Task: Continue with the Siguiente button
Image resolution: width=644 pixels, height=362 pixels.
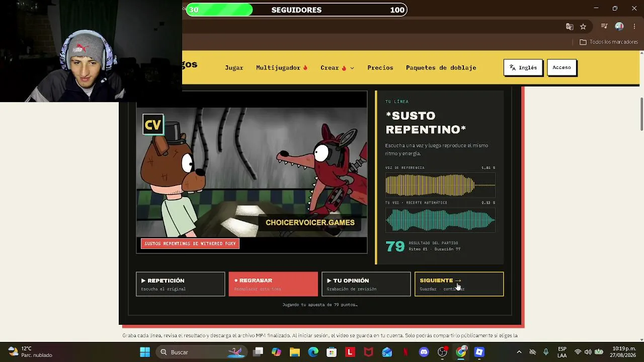Action: 459,284
